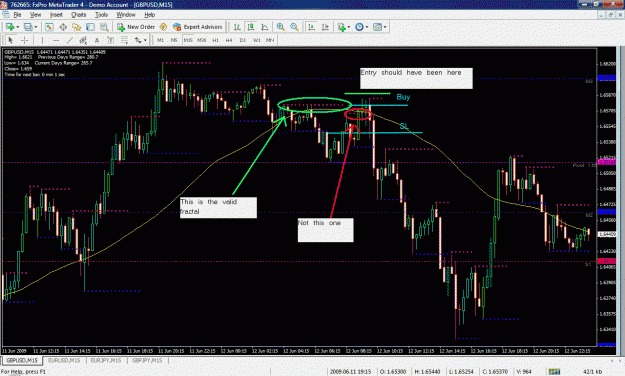Viewport: 625px width, 376px height.
Task: Show the Navigator panel icon
Action: coord(77,27)
